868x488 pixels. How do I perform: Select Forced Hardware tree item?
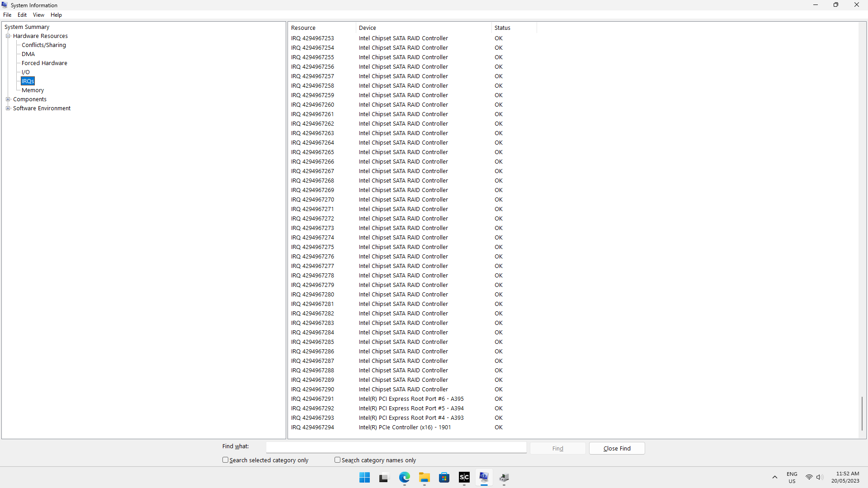44,63
